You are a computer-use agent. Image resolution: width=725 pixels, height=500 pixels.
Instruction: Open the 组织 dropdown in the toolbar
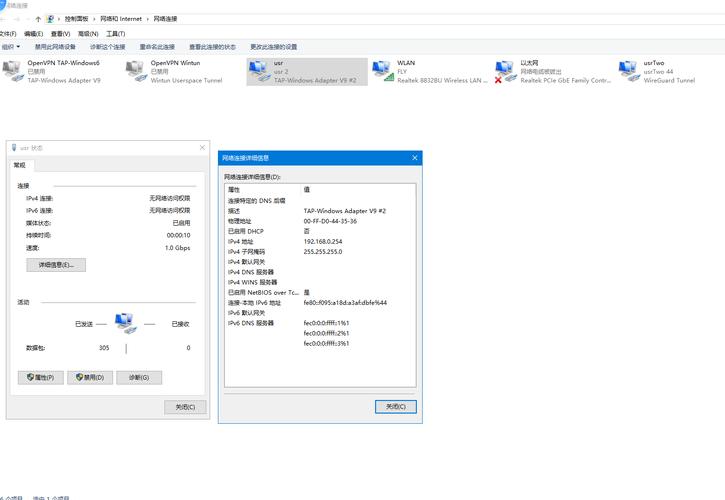point(11,47)
